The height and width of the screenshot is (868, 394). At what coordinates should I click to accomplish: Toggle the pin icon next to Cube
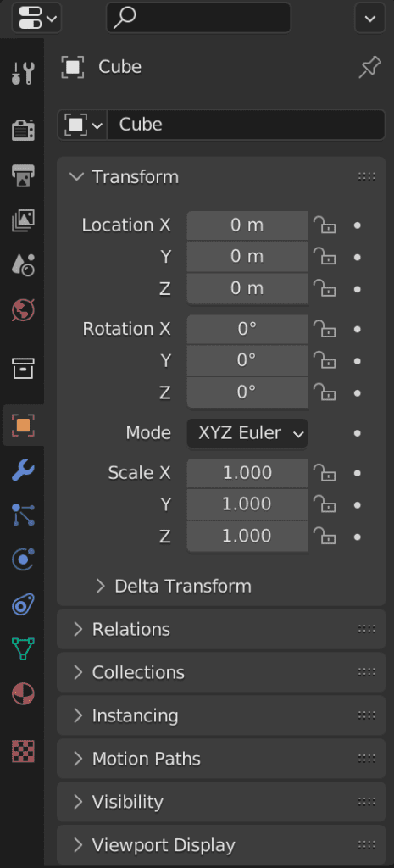[369, 68]
